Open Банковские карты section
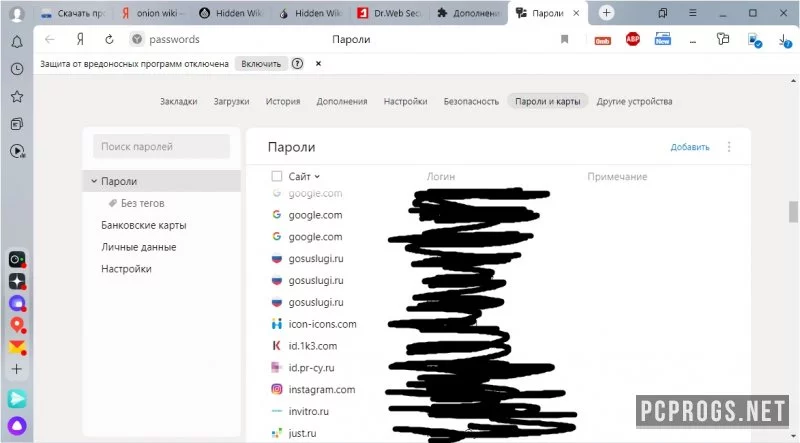Viewport: 800px width, 443px height. [143, 225]
